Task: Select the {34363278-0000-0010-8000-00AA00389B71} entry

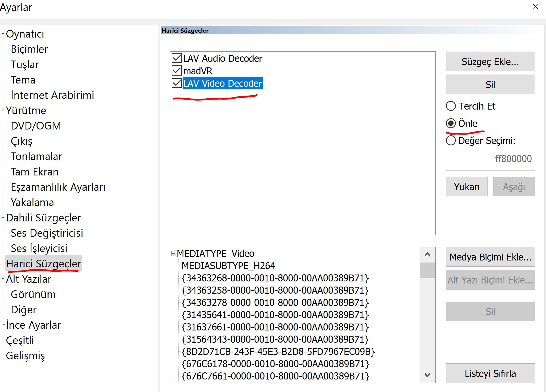Action: point(275,302)
